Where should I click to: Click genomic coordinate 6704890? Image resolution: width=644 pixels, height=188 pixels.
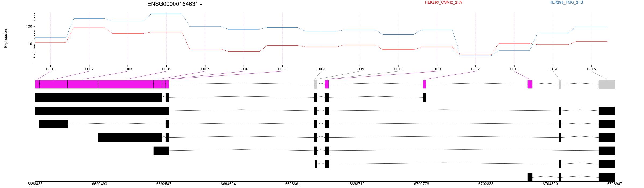[550, 184]
